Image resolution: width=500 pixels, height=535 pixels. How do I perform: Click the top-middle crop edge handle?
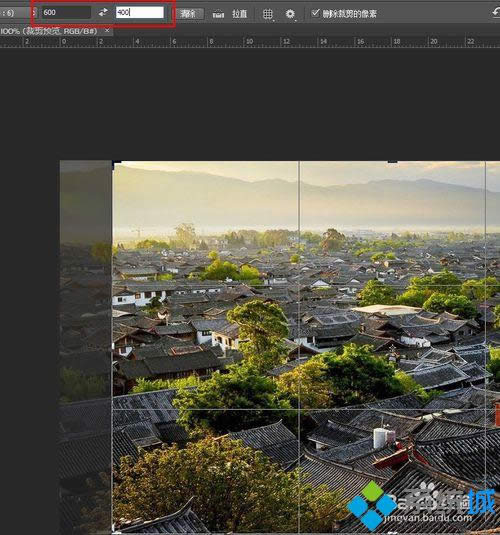click(392, 161)
